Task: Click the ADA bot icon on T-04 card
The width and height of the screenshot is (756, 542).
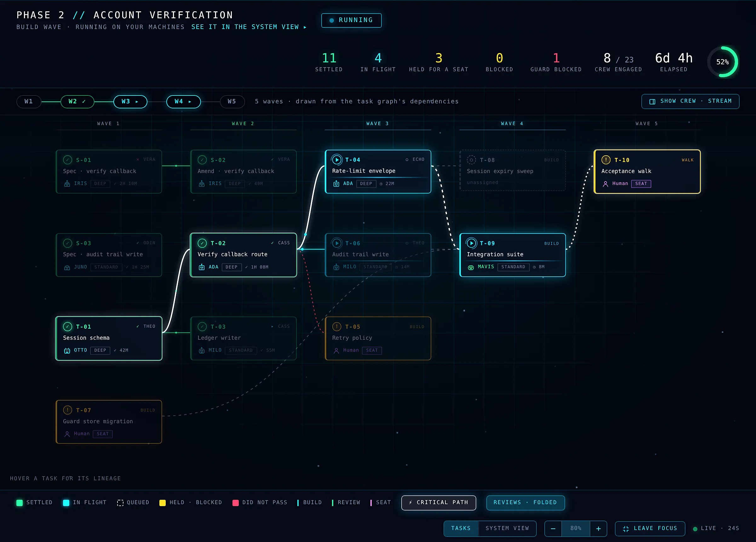Action: pyautogui.click(x=336, y=183)
